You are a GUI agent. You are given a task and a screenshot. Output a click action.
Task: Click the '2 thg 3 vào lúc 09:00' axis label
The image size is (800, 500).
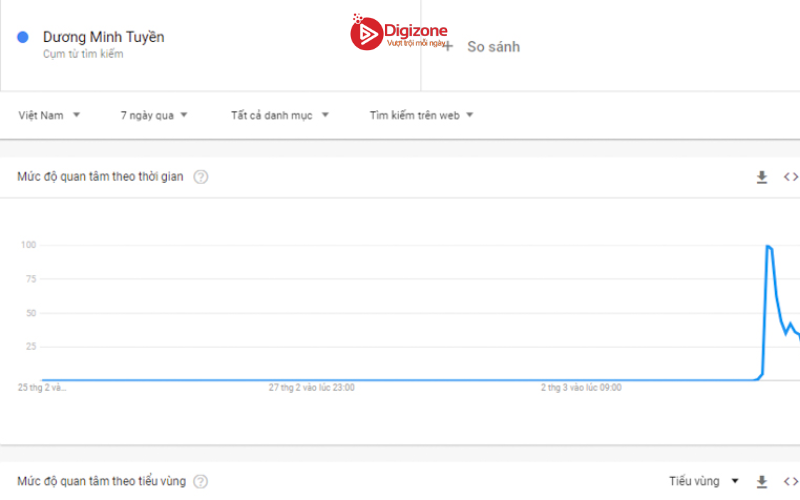click(x=581, y=388)
